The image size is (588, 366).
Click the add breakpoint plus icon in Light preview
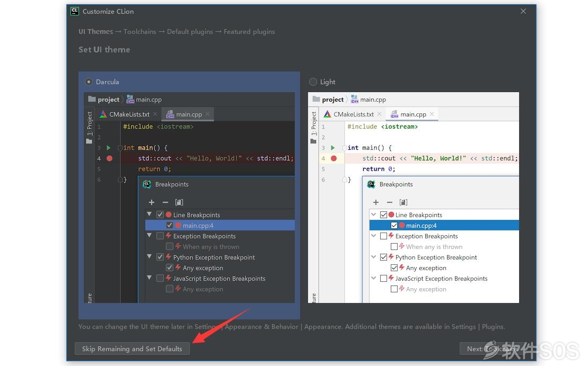click(376, 202)
